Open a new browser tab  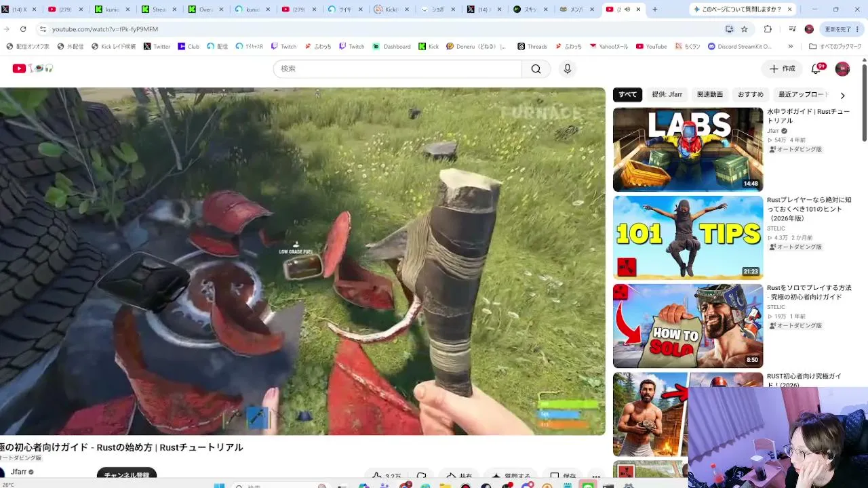click(x=654, y=9)
